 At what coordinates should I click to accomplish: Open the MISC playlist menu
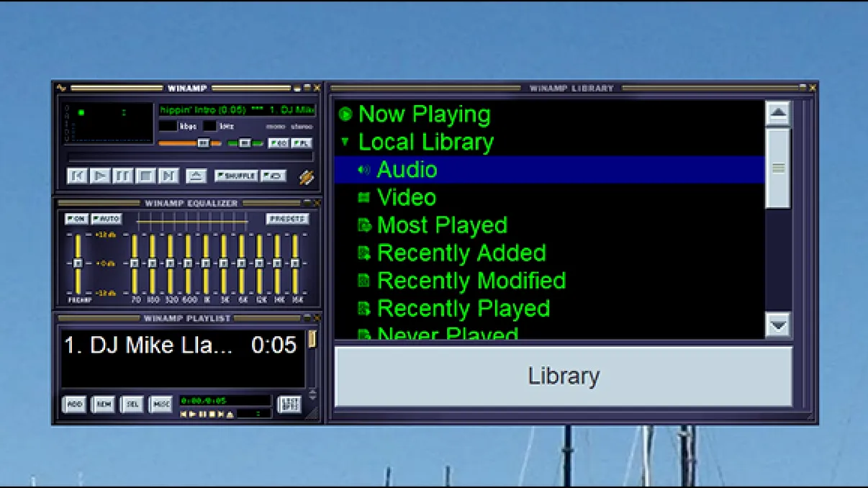(x=161, y=405)
